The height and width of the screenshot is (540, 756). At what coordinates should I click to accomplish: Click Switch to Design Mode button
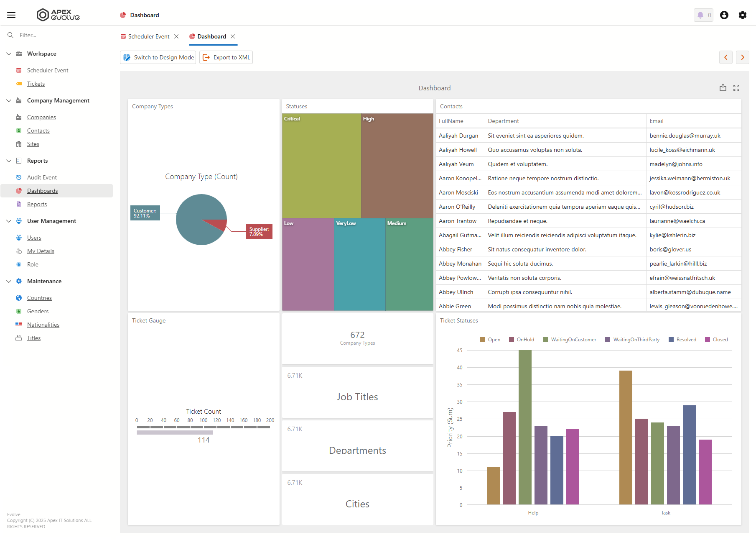[158, 57]
